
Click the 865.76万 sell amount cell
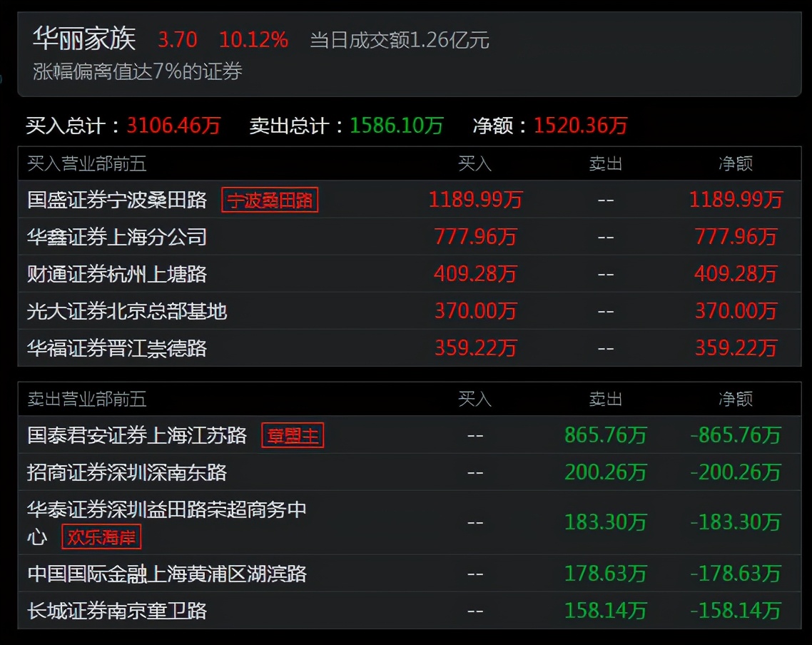click(x=605, y=435)
